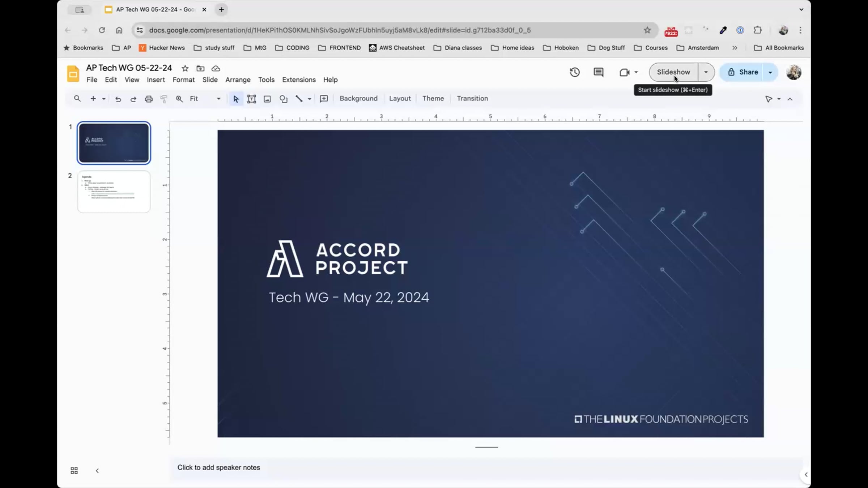
Task: Select slide 2 thumbnail in filmstrip
Action: point(114,192)
